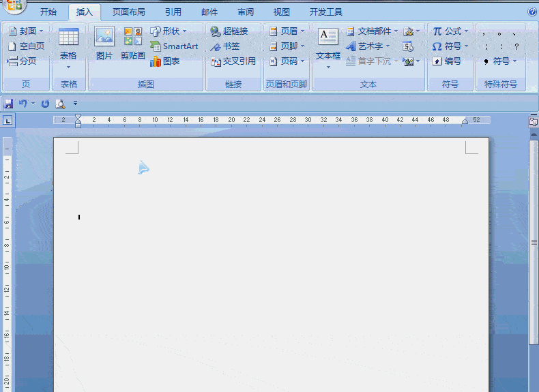Insert the colon special symbol
The image size is (539, 392).
coord(501,47)
